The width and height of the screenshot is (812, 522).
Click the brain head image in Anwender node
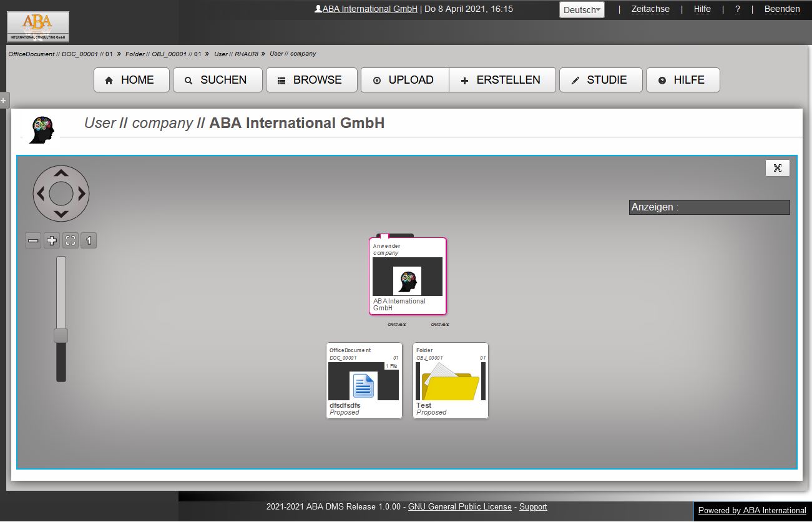[x=407, y=280]
